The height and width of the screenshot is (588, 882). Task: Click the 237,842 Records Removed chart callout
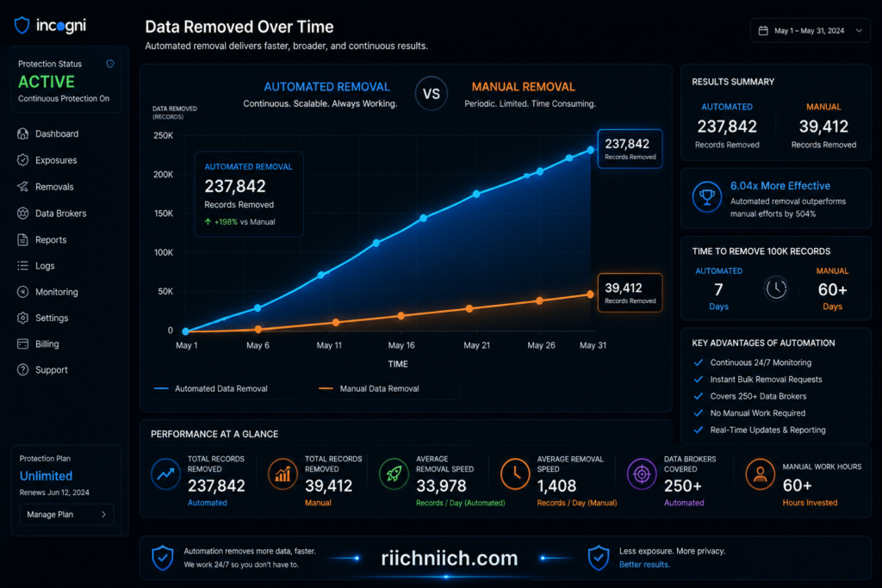630,149
